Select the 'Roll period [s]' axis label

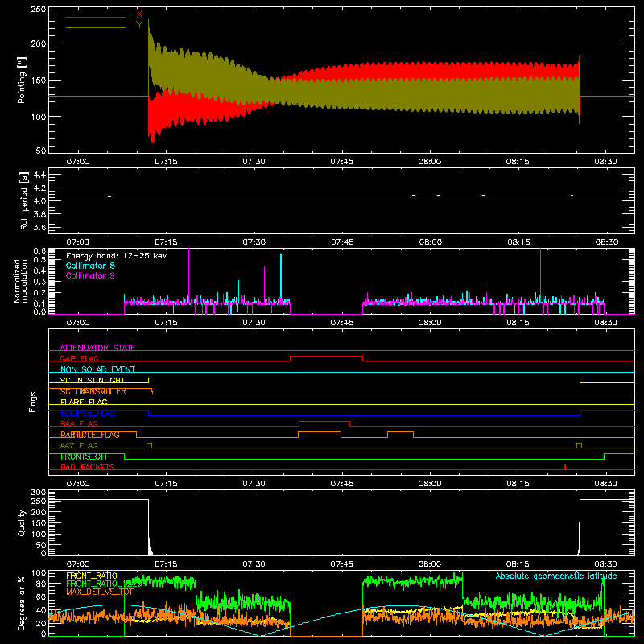tap(23, 200)
